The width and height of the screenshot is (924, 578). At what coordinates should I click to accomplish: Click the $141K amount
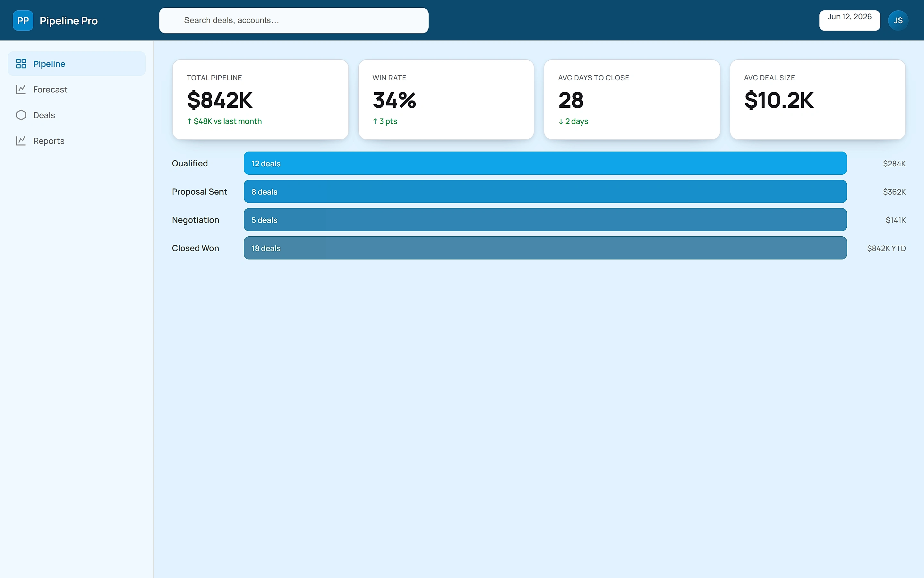tap(896, 220)
